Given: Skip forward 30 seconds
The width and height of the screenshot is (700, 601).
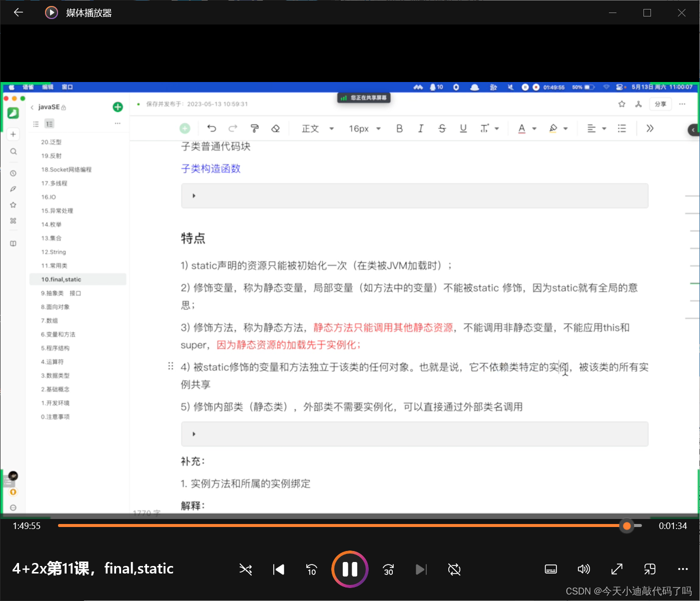Looking at the screenshot, I should pos(388,569).
